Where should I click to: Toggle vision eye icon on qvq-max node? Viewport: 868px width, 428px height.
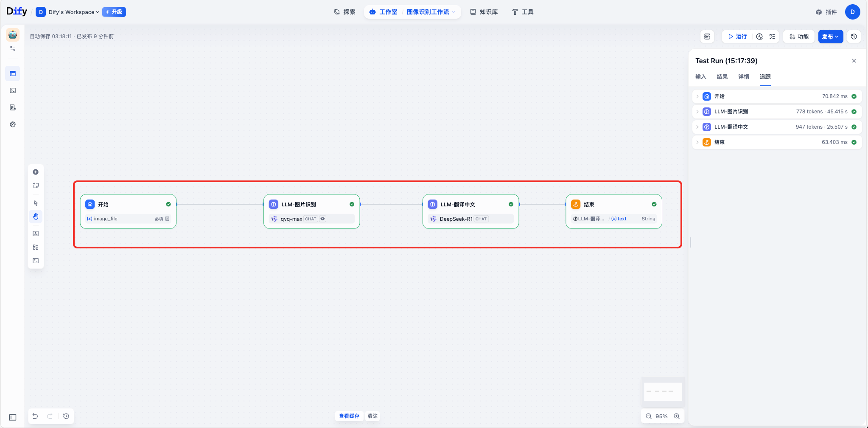323,219
